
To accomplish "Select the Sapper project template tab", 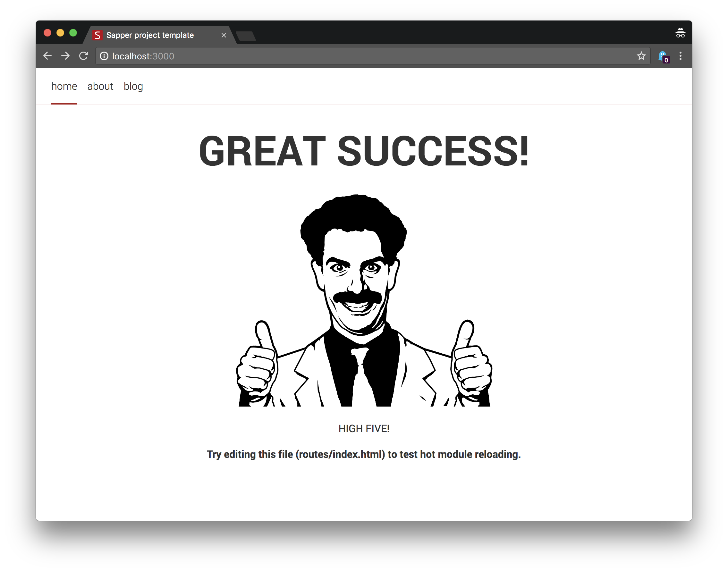I will click(160, 35).
